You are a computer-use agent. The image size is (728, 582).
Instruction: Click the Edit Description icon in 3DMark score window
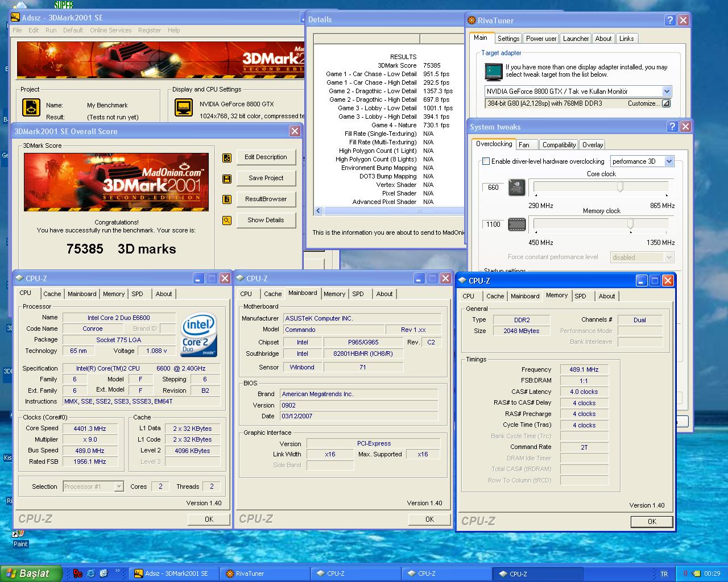(227, 158)
